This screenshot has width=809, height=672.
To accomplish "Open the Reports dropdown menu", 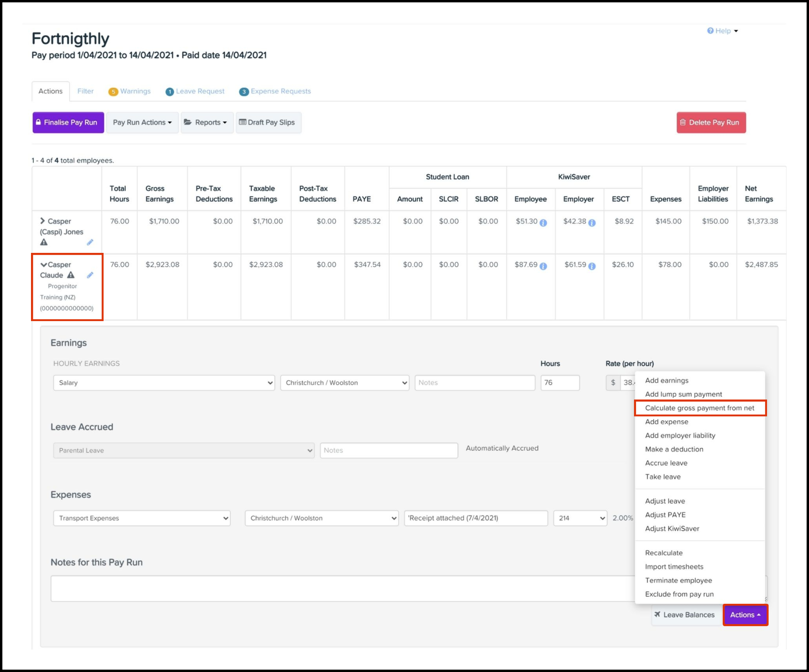I will (x=207, y=122).
